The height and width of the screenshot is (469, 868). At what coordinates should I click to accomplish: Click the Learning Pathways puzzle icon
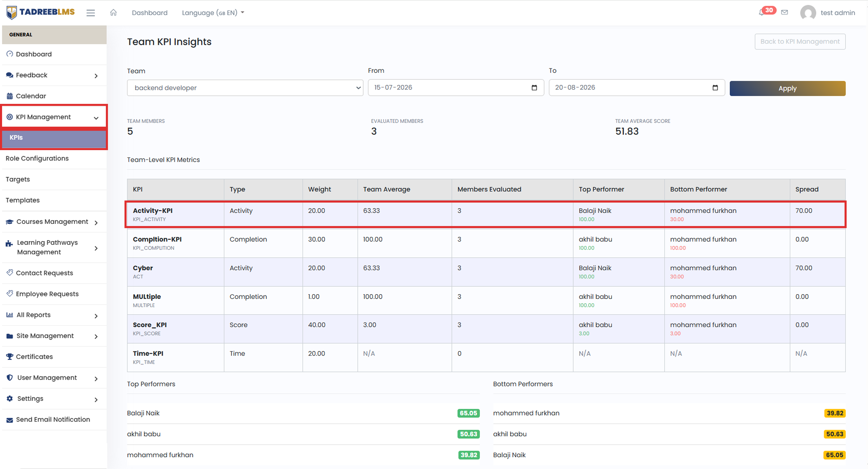(x=9, y=243)
